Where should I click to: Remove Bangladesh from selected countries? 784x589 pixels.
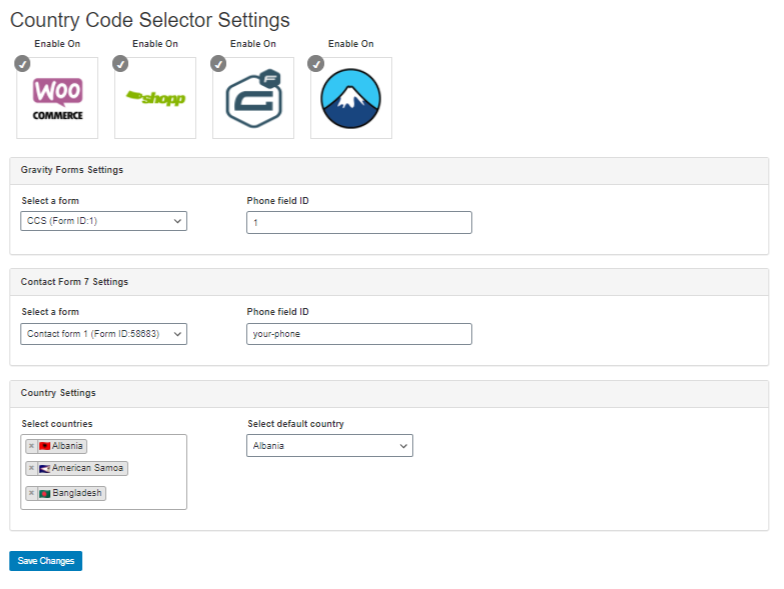pos(32,493)
